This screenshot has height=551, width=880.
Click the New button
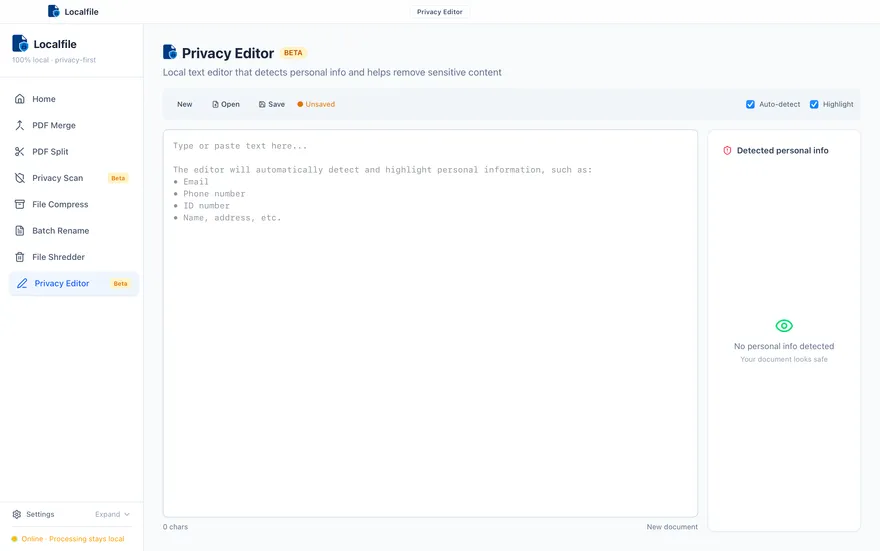click(185, 104)
